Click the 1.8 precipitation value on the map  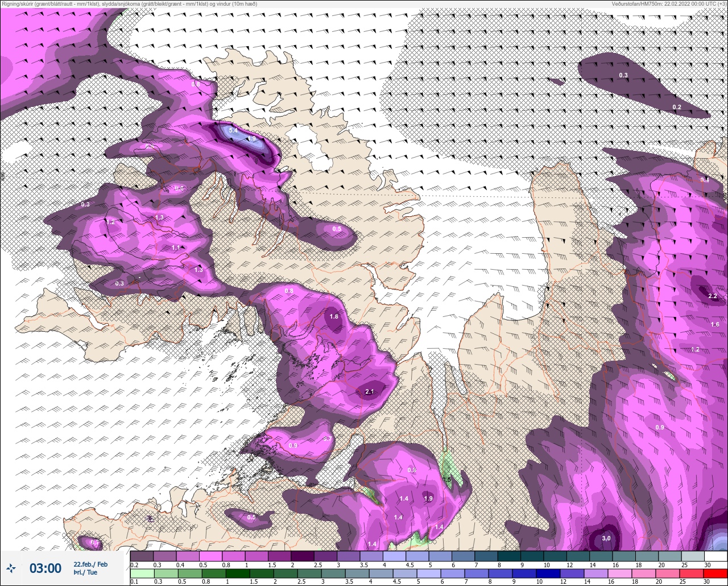(334, 316)
